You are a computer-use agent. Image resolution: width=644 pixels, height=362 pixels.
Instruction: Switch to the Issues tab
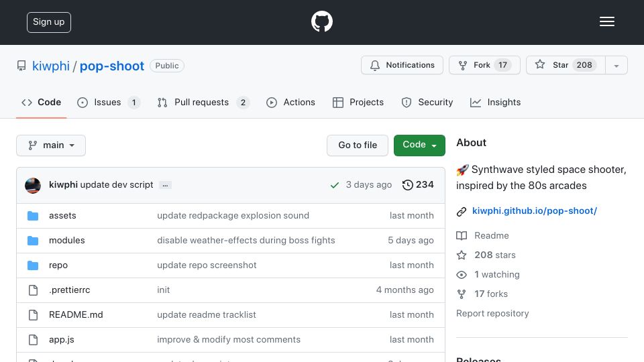tap(109, 102)
